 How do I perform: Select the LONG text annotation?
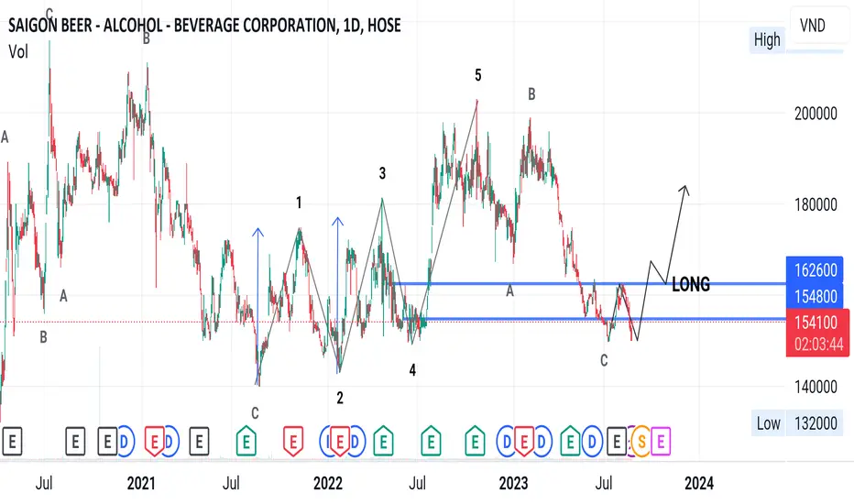coord(691,284)
